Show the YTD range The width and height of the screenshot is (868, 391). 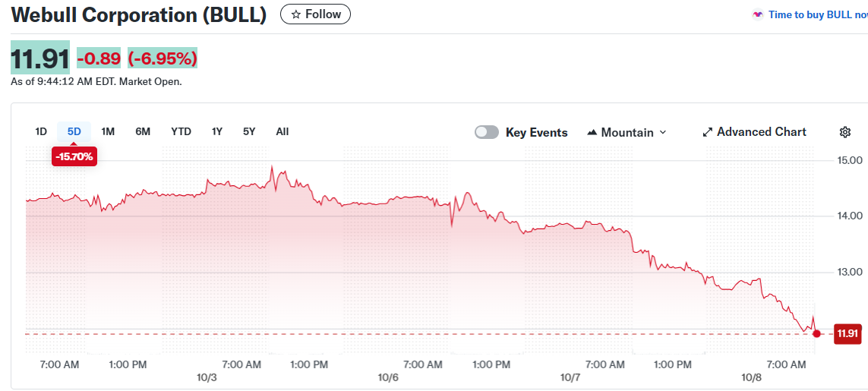point(181,131)
